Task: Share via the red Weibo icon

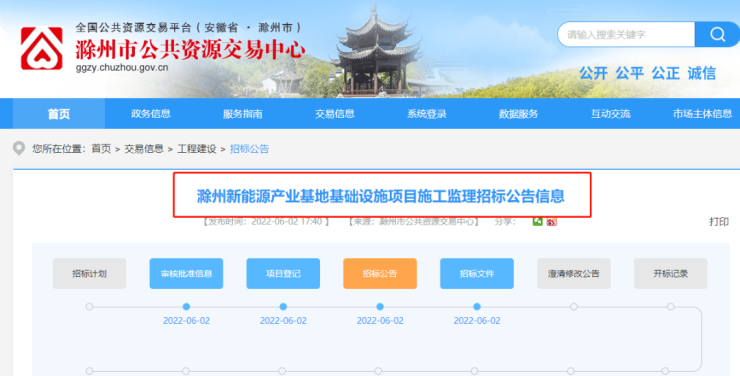Action: (x=552, y=221)
